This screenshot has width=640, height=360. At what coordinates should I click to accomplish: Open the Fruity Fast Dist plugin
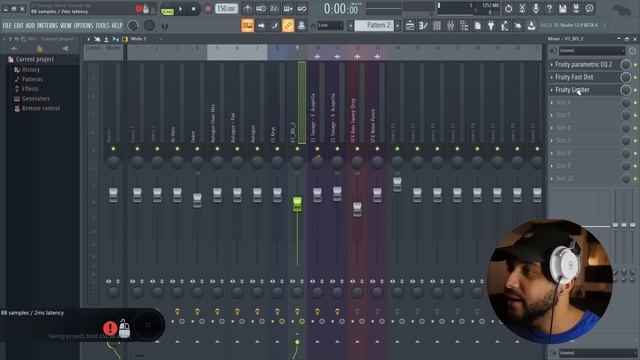coord(574,77)
